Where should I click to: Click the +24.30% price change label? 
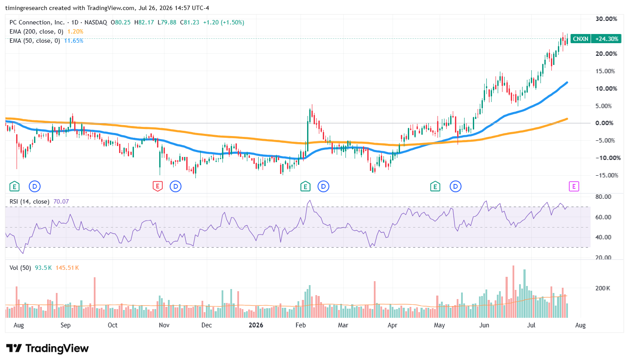607,39
